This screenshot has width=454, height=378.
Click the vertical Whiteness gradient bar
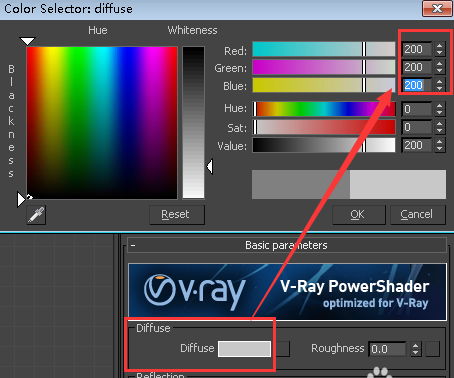pyautogui.click(x=193, y=123)
